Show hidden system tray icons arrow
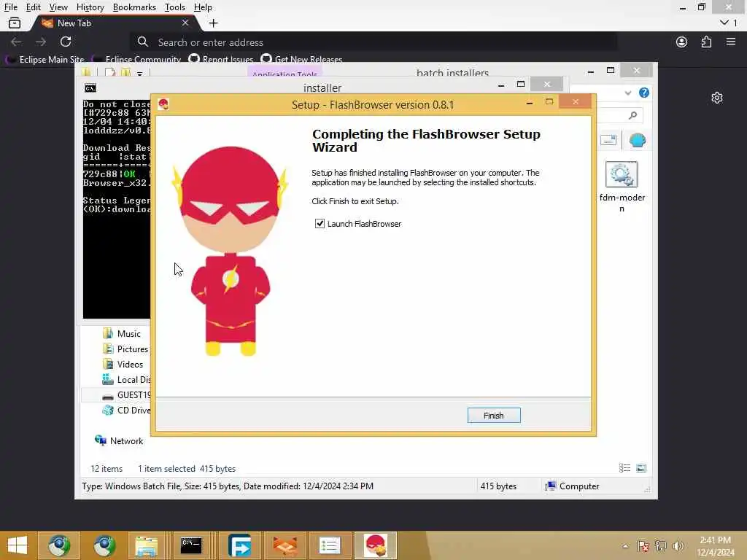The image size is (747, 560). click(625, 546)
